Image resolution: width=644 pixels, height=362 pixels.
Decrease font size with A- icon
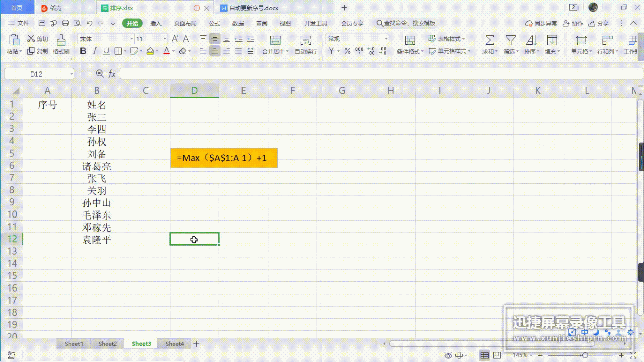186,39
